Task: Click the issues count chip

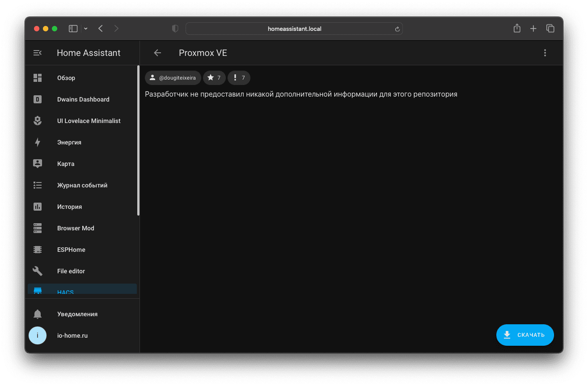Action: (x=239, y=78)
